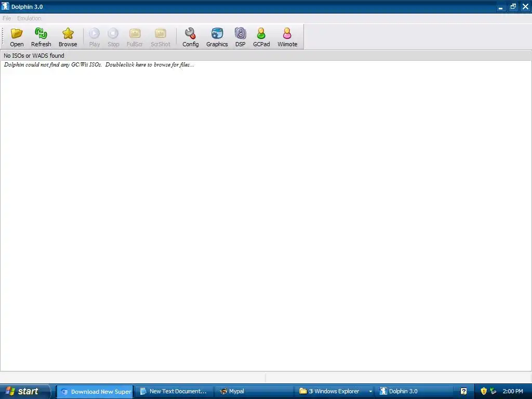
Task: Click the safely remove hardware tray icon
Action: (x=493, y=391)
